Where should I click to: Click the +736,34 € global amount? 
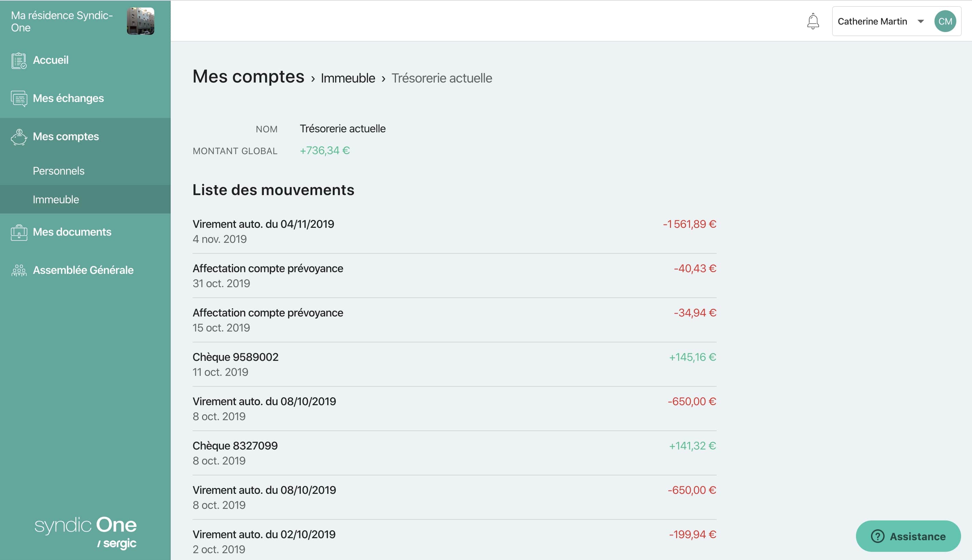tap(324, 150)
